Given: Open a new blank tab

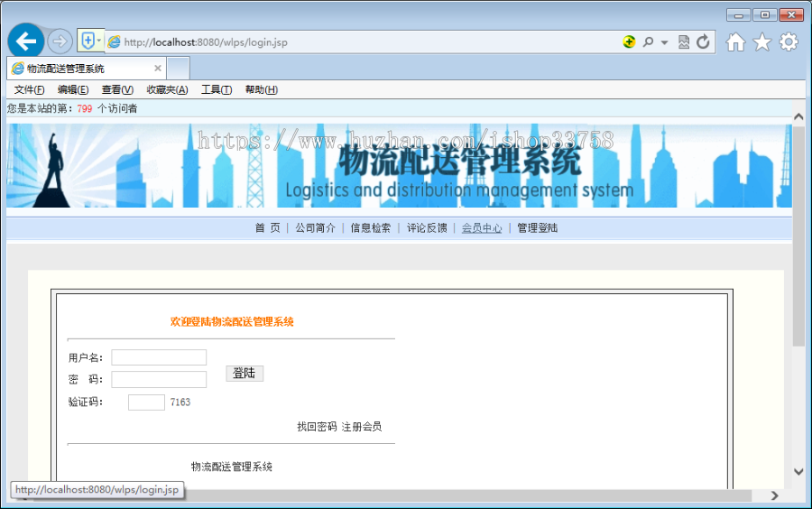Looking at the screenshot, I should click(178, 69).
